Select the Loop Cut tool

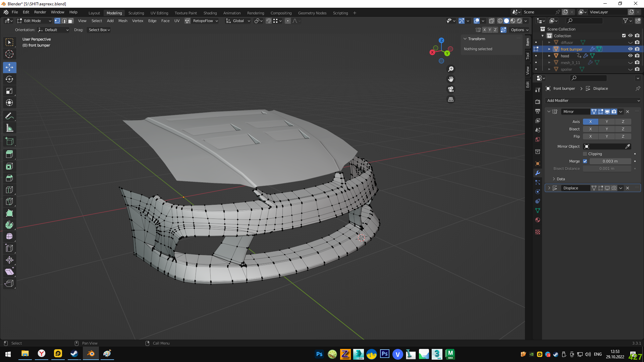(9, 190)
